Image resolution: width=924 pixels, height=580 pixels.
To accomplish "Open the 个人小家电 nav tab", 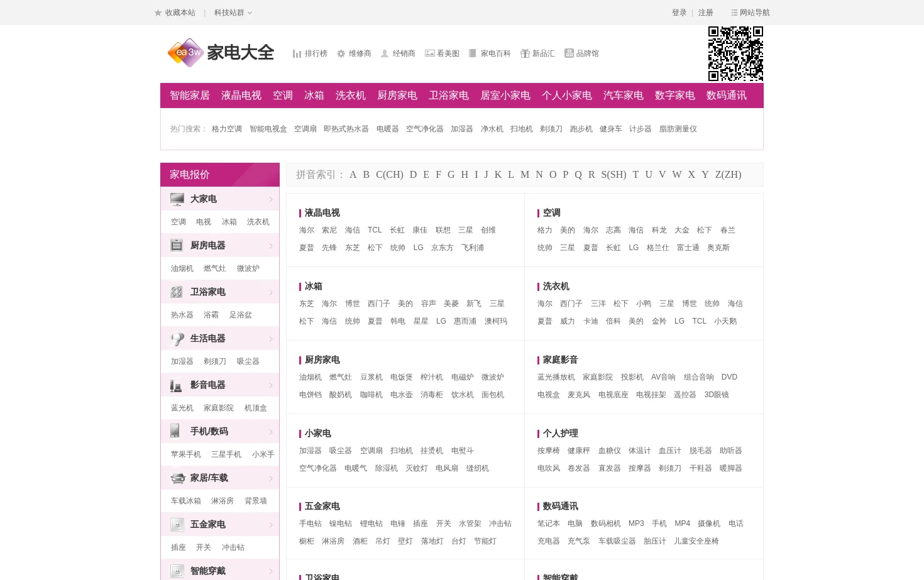I will [567, 96].
